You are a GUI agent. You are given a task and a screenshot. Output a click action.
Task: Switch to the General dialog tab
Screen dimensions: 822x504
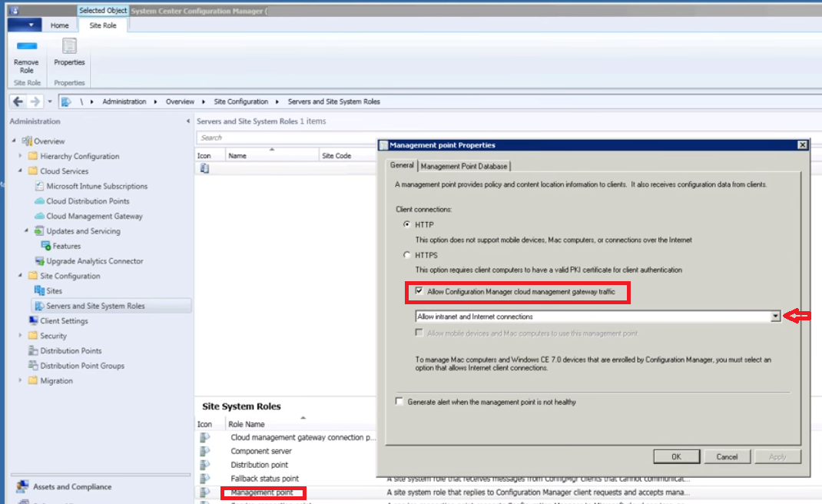(402, 165)
